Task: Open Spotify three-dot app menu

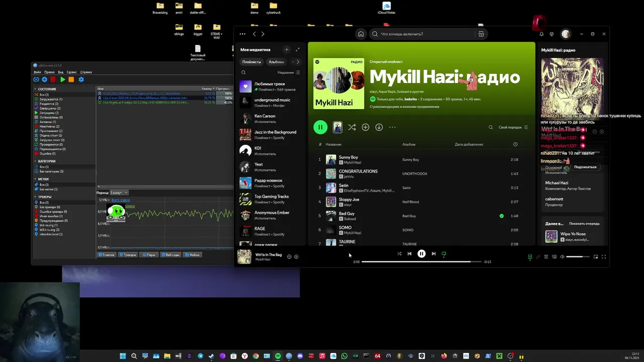Action: [x=243, y=34]
